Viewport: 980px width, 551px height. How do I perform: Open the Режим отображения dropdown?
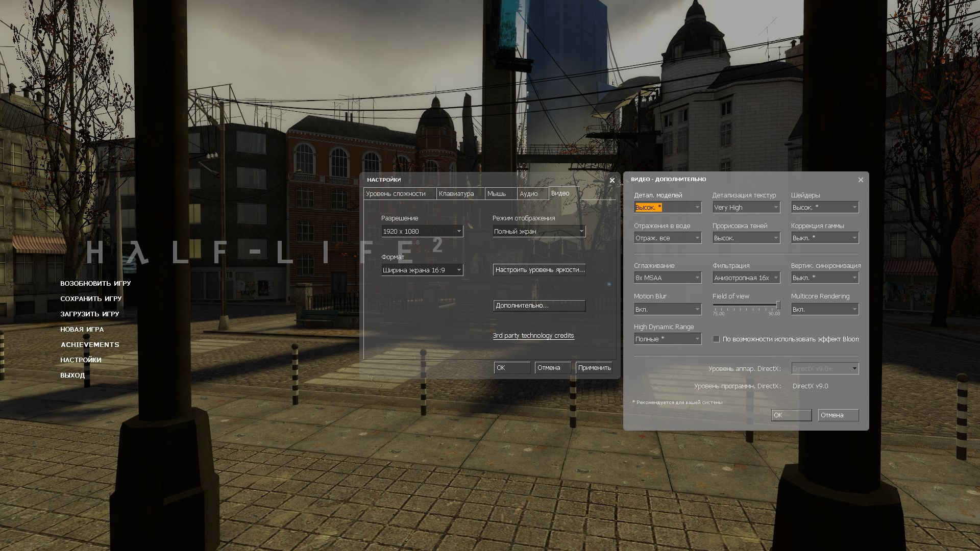point(539,231)
